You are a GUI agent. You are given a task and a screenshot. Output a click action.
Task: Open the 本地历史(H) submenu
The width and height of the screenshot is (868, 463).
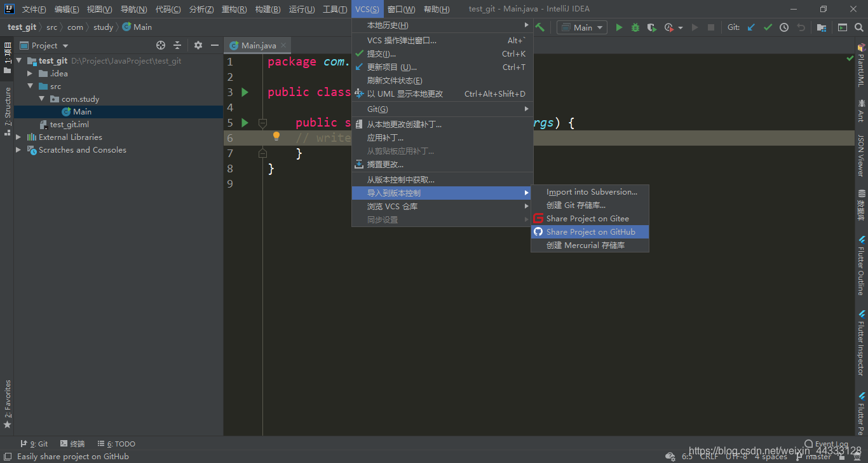click(442, 25)
